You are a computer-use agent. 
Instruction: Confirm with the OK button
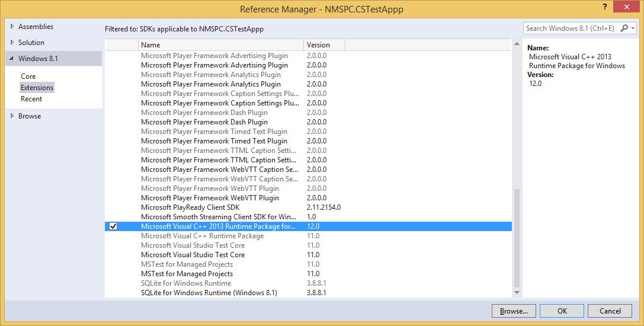tap(562, 311)
